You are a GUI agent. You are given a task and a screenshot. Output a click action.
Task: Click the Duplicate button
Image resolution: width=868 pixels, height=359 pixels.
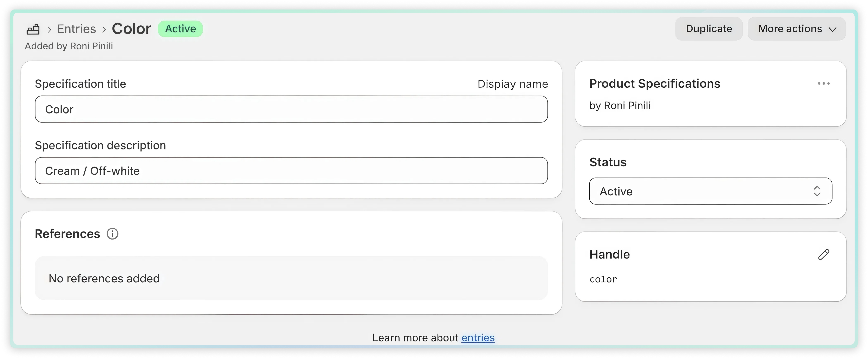pyautogui.click(x=709, y=29)
